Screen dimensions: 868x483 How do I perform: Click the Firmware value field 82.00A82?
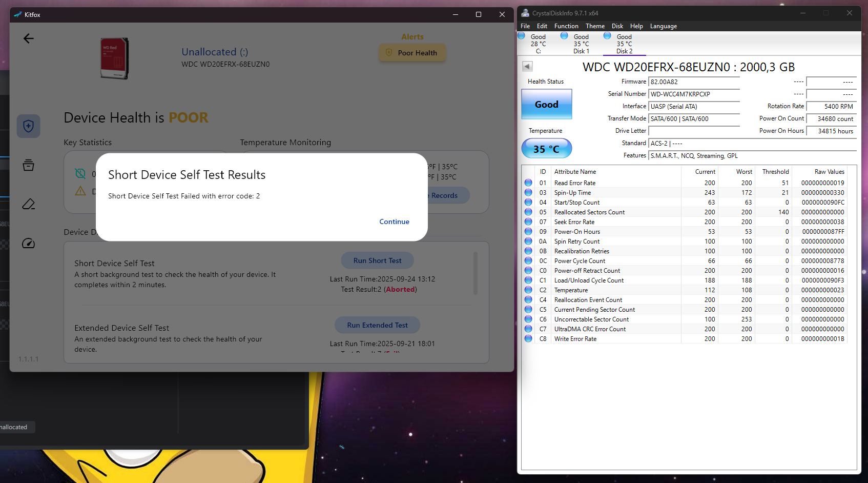(x=694, y=82)
